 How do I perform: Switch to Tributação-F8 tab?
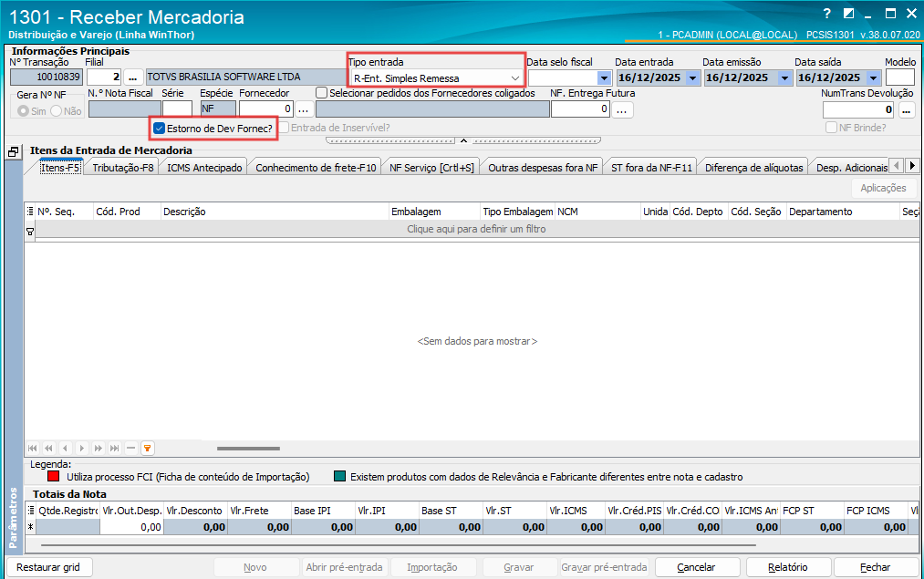click(x=122, y=168)
